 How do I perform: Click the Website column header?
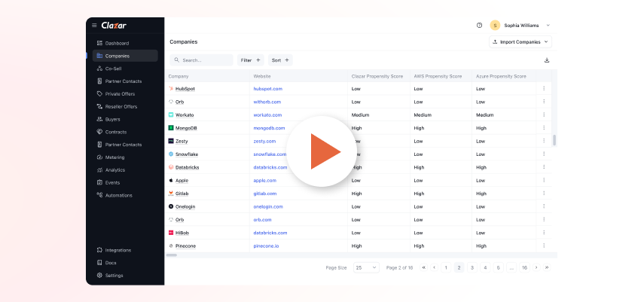(x=262, y=76)
